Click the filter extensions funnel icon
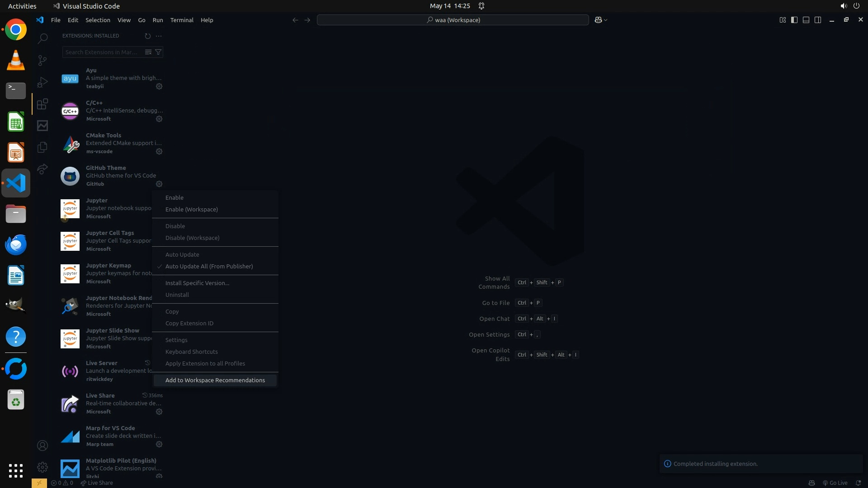This screenshot has height=488, width=868. (x=158, y=52)
